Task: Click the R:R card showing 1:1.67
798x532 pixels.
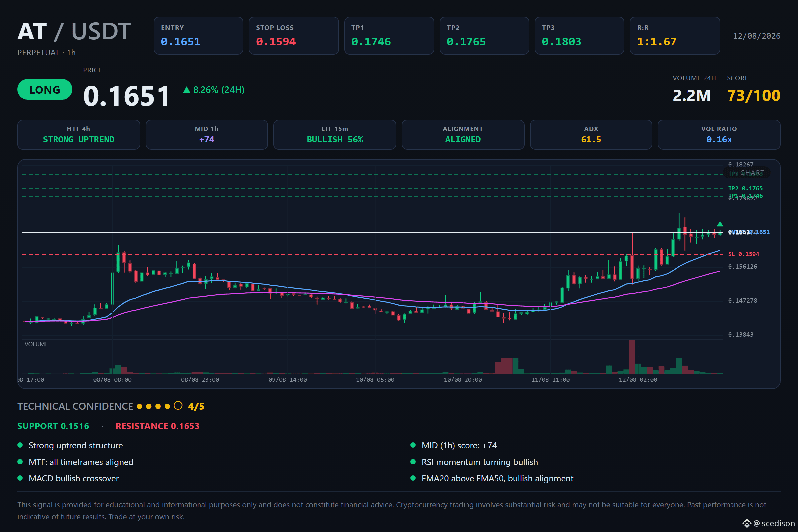Action: (675, 36)
